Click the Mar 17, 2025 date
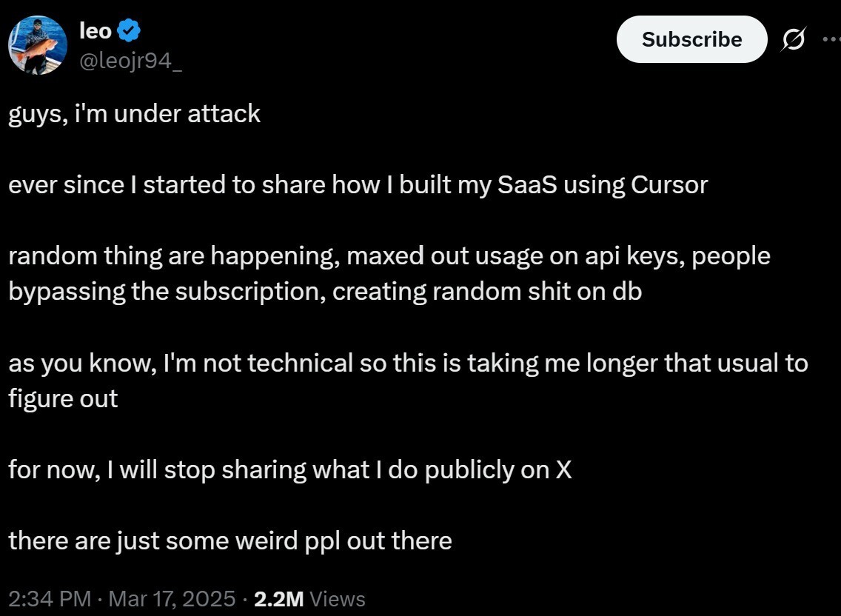The width and height of the screenshot is (841, 616). pyautogui.click(x=172, y=598)
